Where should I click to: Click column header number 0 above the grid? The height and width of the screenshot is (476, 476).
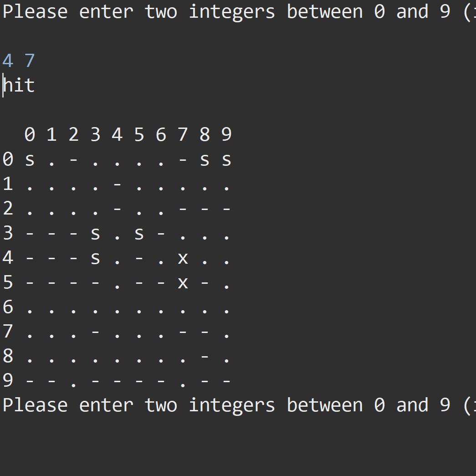pos(30,134)
